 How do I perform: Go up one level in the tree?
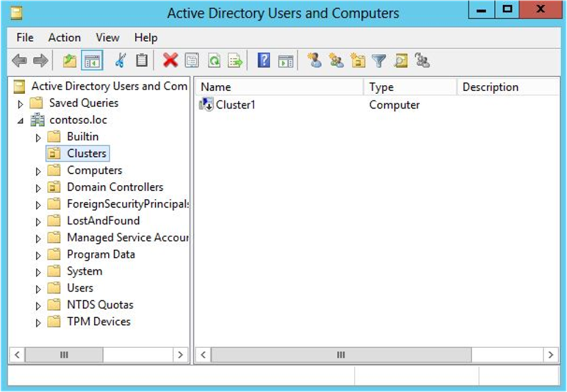pos(69,60)
